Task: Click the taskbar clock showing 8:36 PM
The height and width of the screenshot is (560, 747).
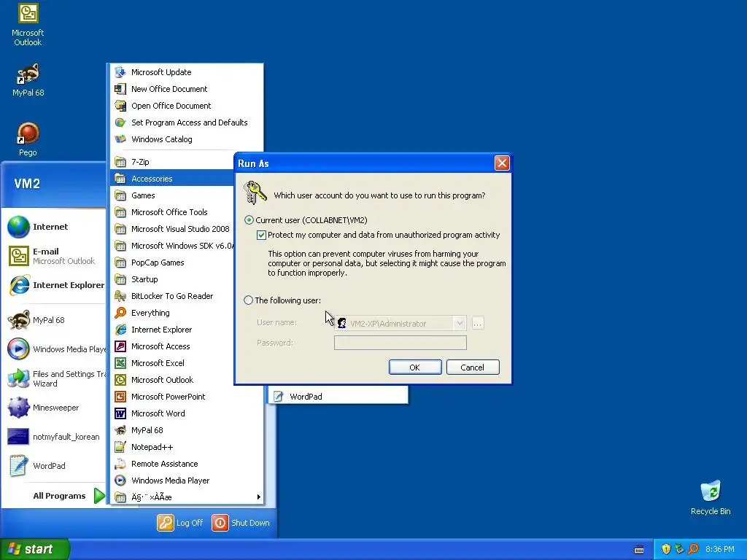Action: (x=720, y=549)
